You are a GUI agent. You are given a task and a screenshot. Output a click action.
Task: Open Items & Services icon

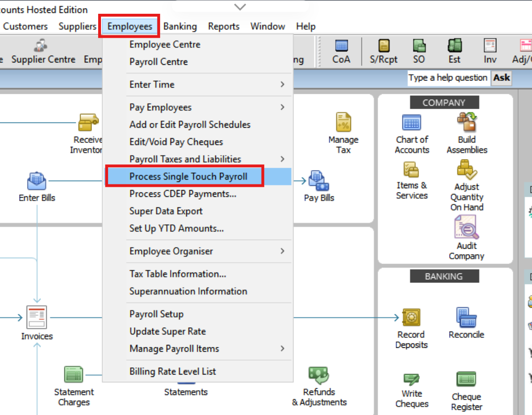pyautogui.click(x=411, y=170)
